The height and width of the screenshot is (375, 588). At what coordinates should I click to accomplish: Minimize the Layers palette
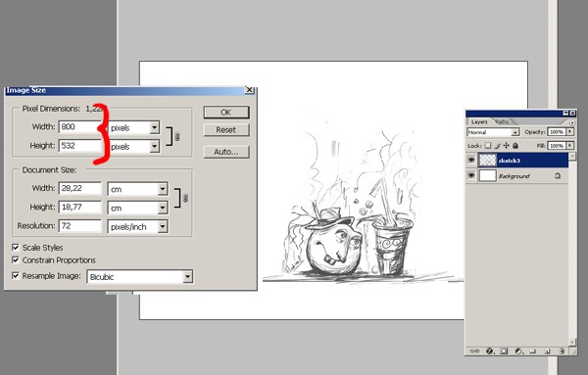(x=565, y=114)
